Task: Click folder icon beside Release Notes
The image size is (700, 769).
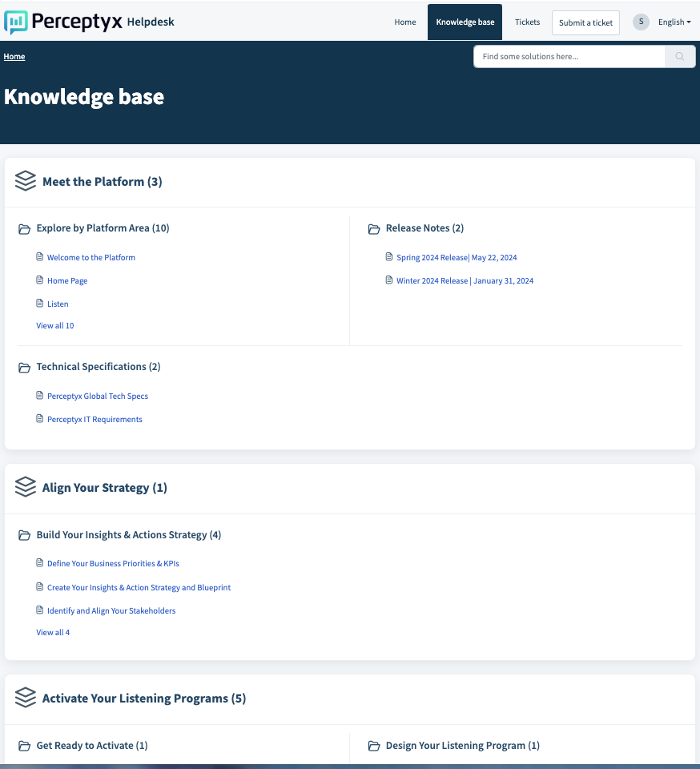Action: click(373, 228)
